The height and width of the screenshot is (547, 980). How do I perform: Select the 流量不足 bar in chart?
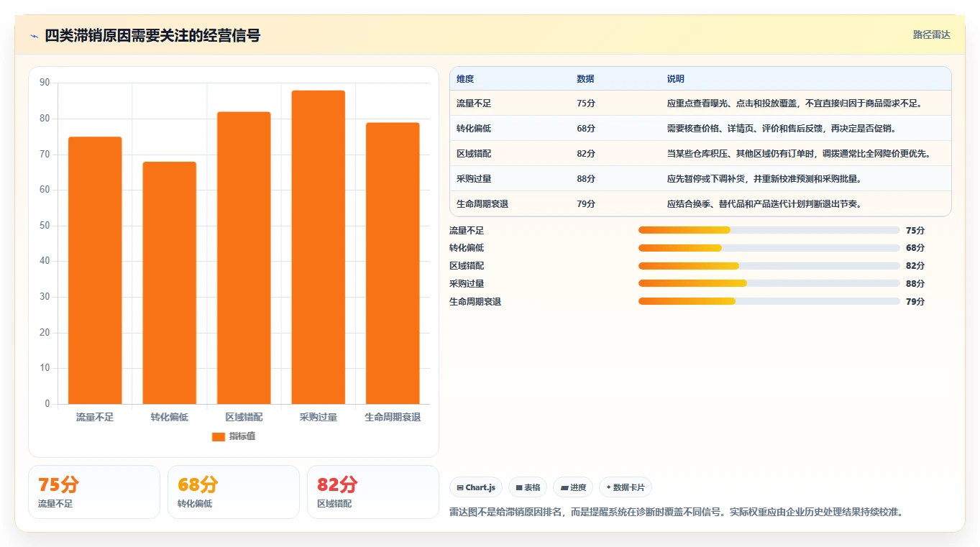click(x=95, y=270)
